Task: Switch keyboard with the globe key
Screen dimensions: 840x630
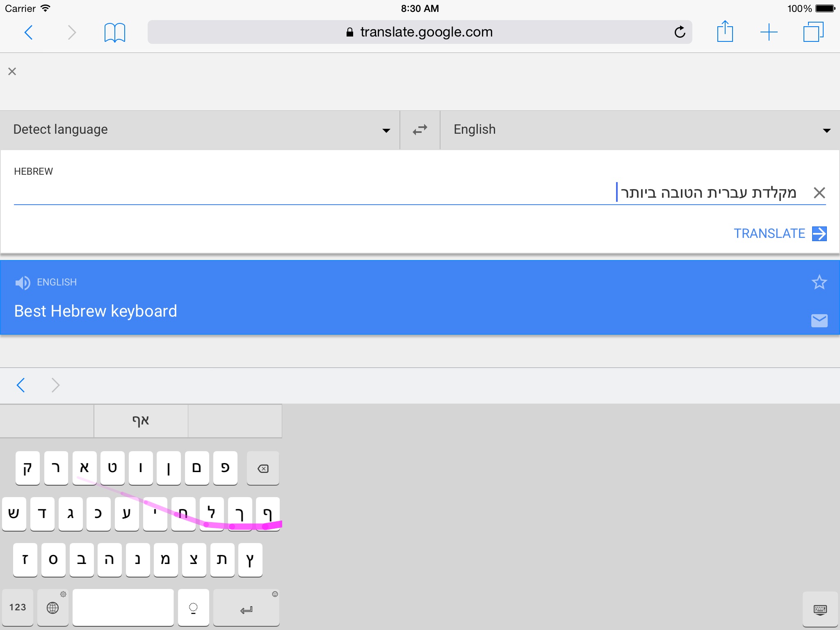Action: (x=53, y=607)
